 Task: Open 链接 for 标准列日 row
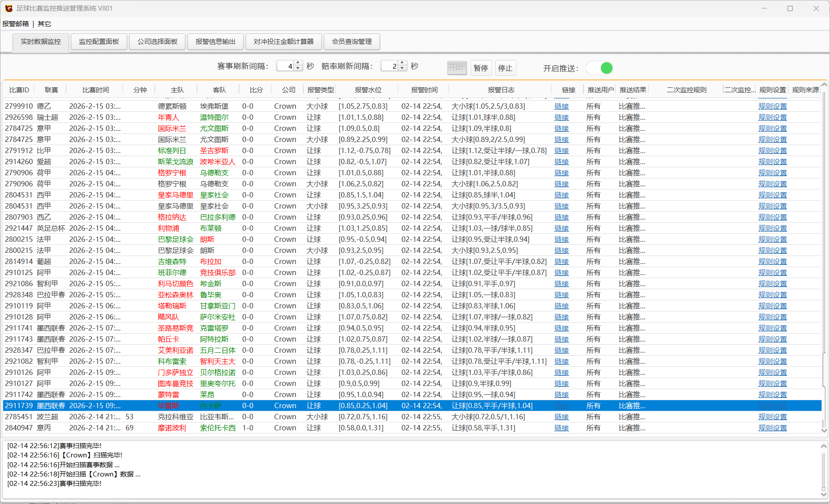point(561,151)
